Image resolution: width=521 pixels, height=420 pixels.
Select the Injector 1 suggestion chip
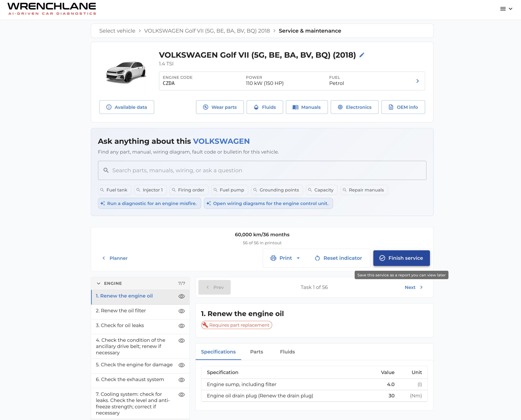[x=150, y=190]
